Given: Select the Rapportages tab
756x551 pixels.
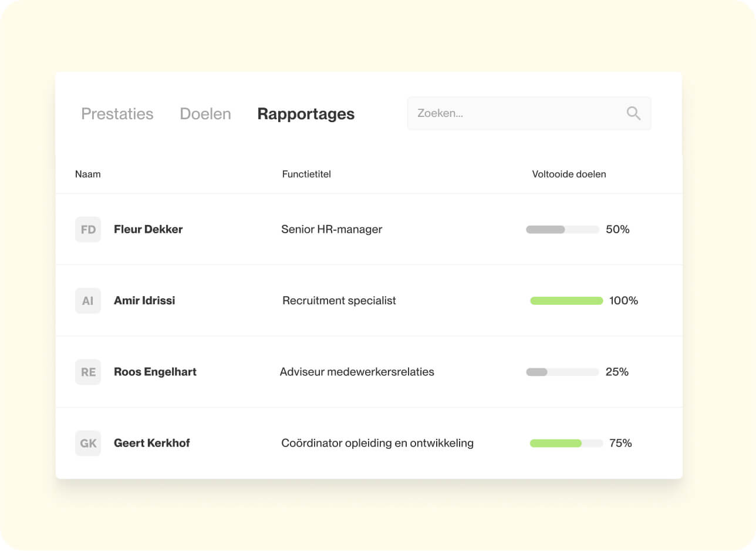Looking at the screenshot, I should (306, 114).
